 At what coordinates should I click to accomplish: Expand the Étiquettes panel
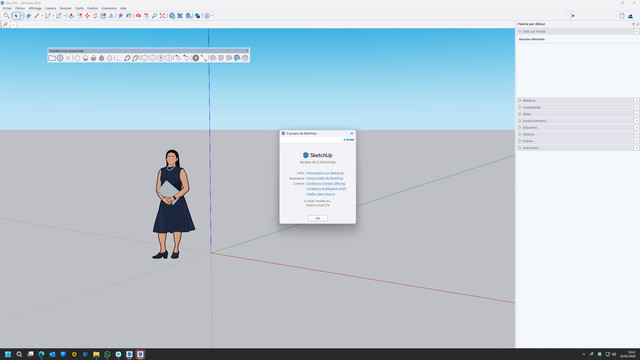click(x=576, y=127)
